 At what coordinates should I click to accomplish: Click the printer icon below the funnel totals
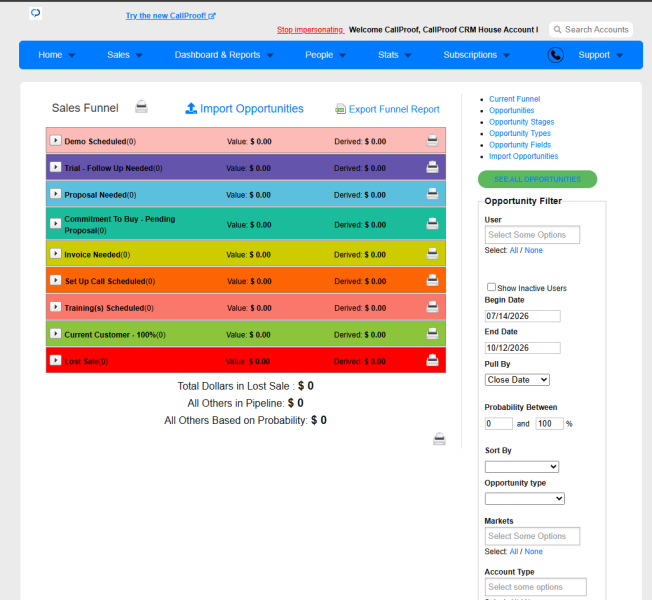[440, 439]
